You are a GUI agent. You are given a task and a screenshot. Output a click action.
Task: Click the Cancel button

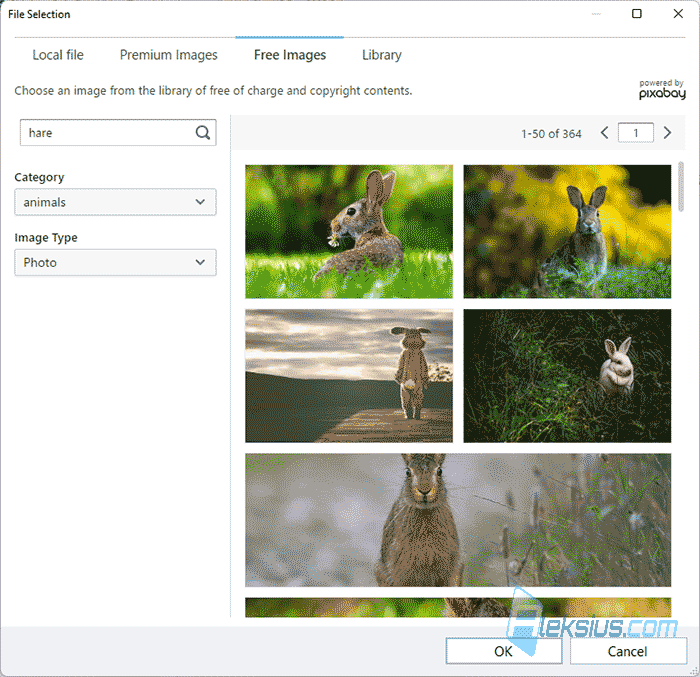(x=628, y=651)
